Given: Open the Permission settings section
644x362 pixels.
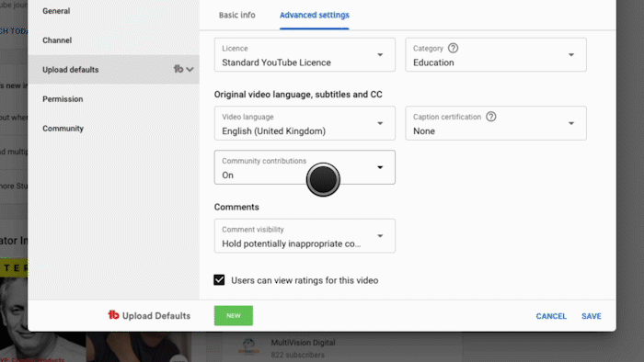Looking at the screenshot, I should click(63, 99).
